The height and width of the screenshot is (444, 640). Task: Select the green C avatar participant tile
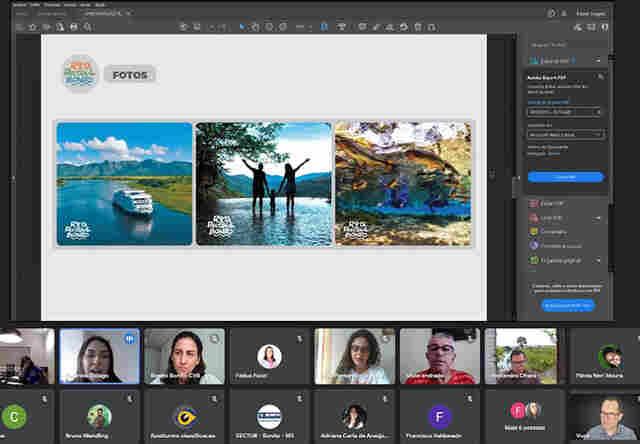25,415
